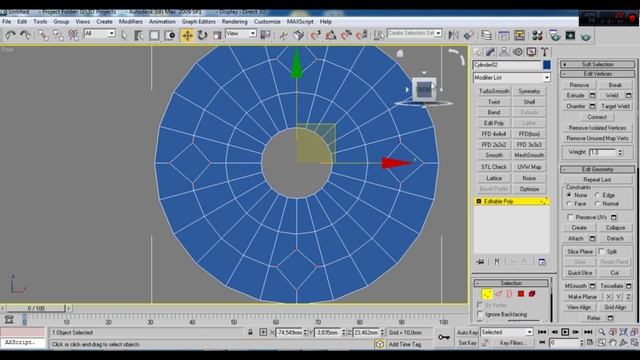Enable the Preserve UVs checkbox
Viewport: 640px width, 360px height.
[x=570, y=217]
